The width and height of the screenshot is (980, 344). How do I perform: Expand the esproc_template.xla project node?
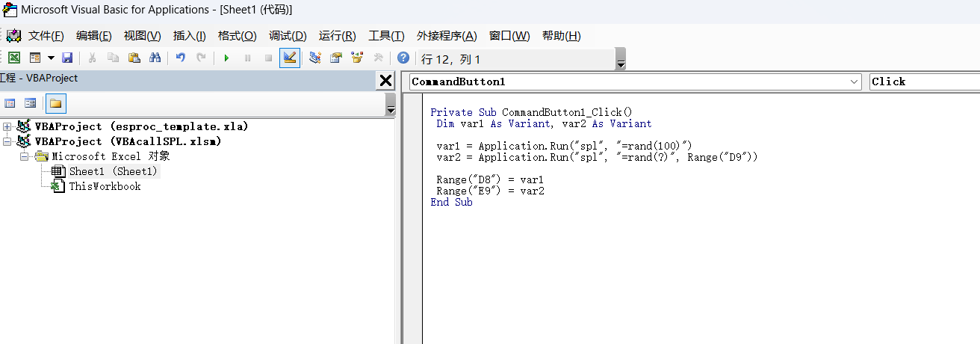tap(7, 126)
